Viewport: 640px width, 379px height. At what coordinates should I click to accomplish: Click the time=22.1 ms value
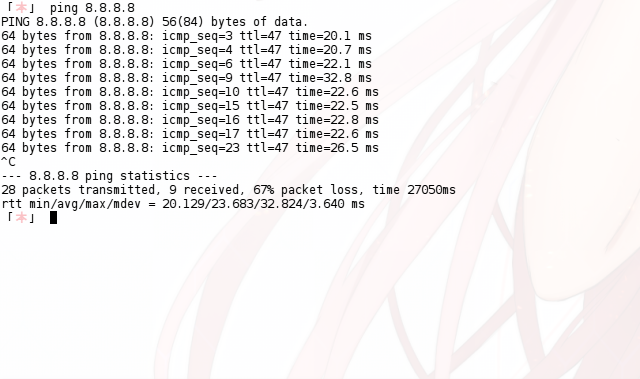pos(330,64)
